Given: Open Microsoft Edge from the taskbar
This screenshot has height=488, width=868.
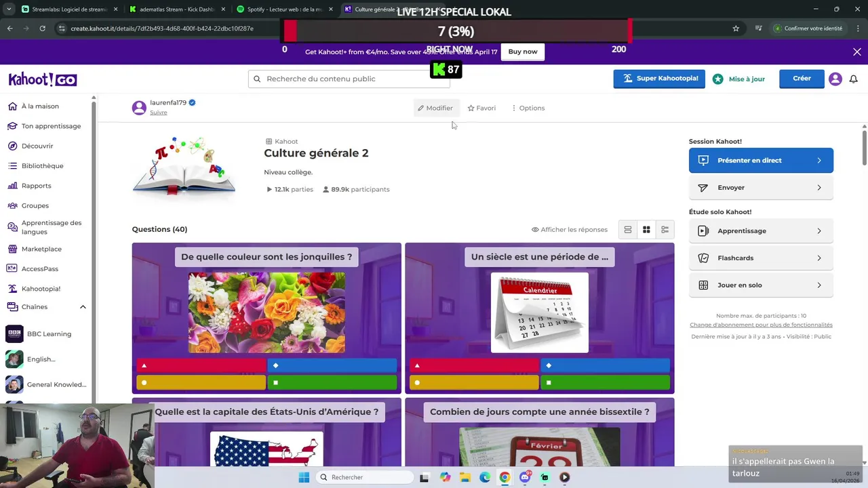Looking at the screenshot, I should 485,477.
